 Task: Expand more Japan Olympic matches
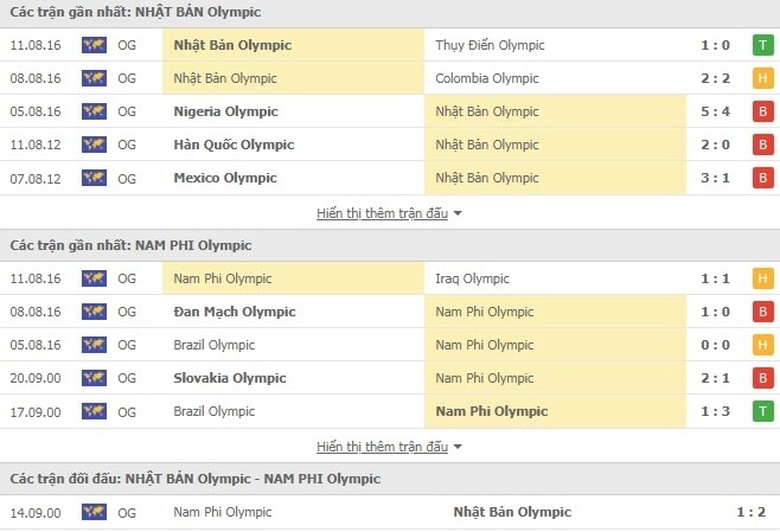pos(389,213)
